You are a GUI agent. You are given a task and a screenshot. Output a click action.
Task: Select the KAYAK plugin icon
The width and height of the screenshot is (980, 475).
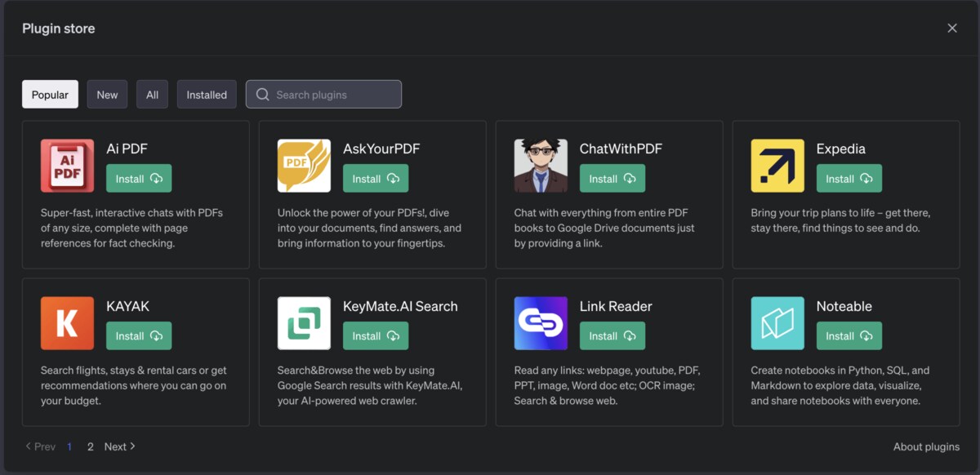point(66,322)
